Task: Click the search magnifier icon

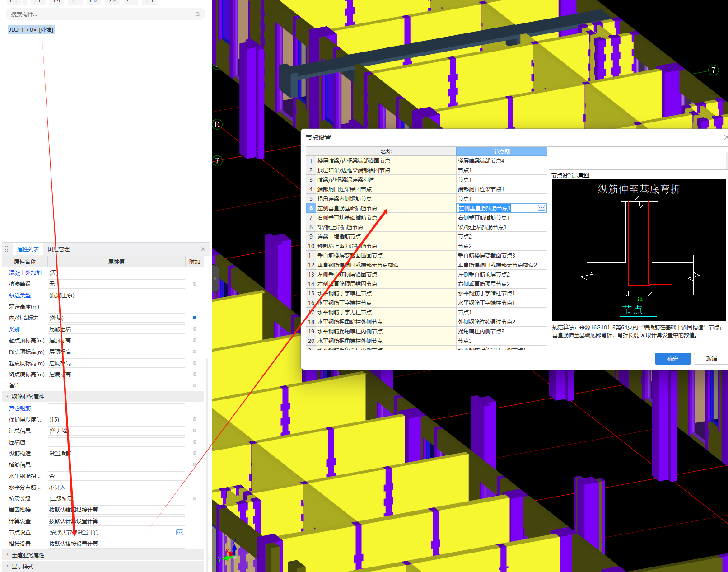Action: (x=197, y=14)
